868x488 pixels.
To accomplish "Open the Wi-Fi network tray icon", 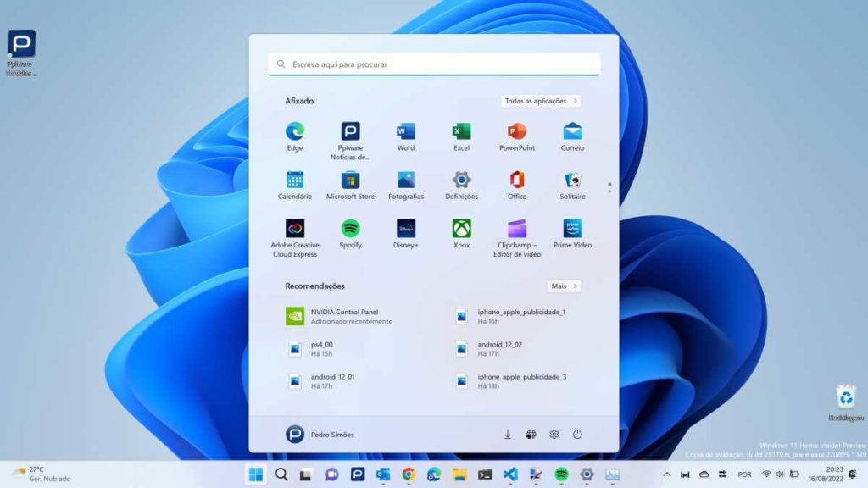I will tap(766, 474).
